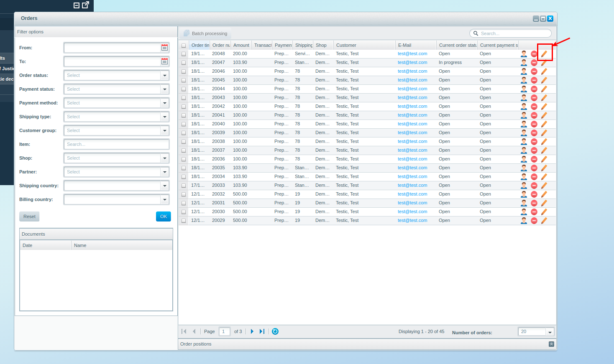Open customer profile icon for order 20045
This screenshot has height=364, width=614.
[x=524, y=80]
